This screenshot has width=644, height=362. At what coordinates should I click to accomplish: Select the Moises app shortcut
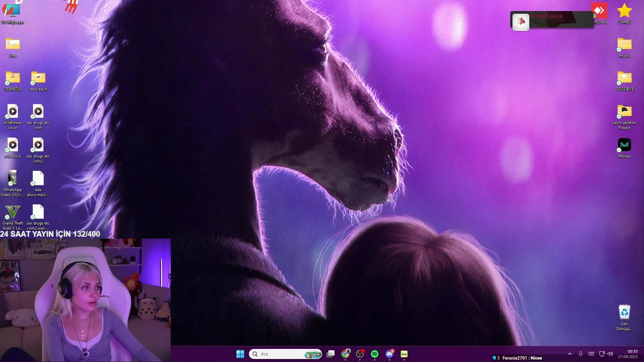point(624,148)
